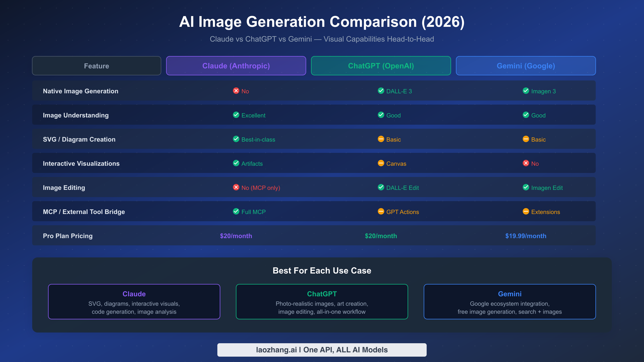Click the check icon beside Excellent image understanding
The width and height of the screenshot is (644, 362).
coord(236,115)
